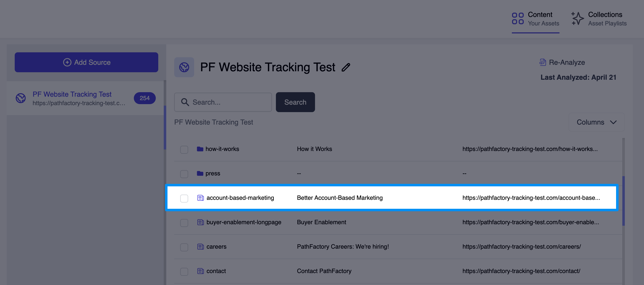The width and height of the screenshot is (644, 285).
Task: Click the buyer-enablement-longpage page icon
Action: 200,222
